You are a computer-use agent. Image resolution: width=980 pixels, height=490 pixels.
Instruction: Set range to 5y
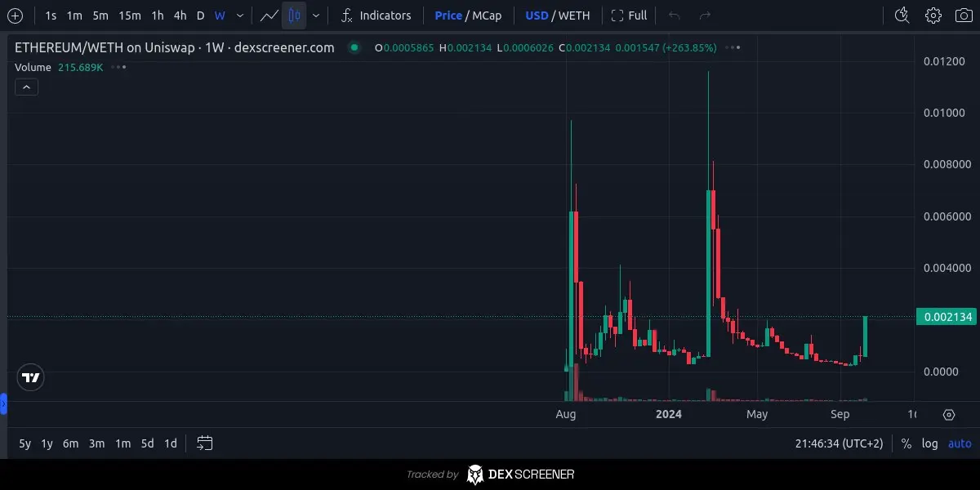pyautogui.click(x=25, y=443)
